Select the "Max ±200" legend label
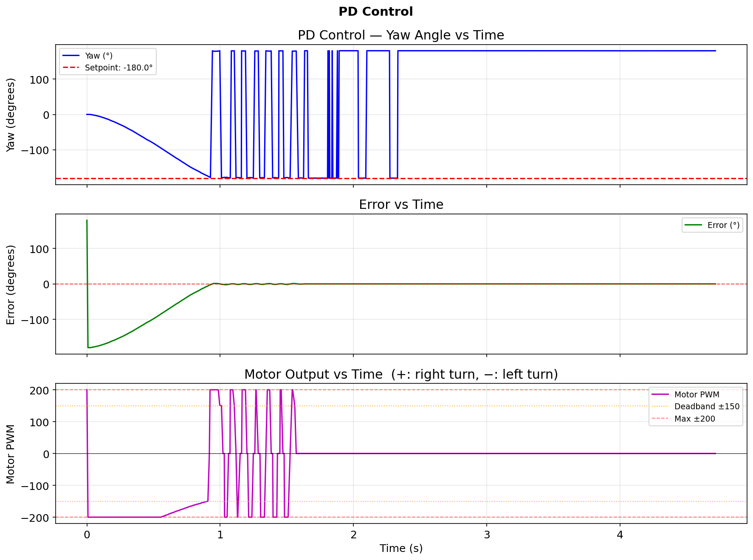 [694, 419]
